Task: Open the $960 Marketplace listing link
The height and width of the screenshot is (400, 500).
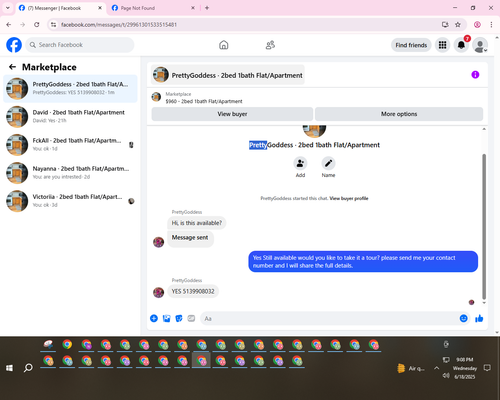Action: click(204, 101)
